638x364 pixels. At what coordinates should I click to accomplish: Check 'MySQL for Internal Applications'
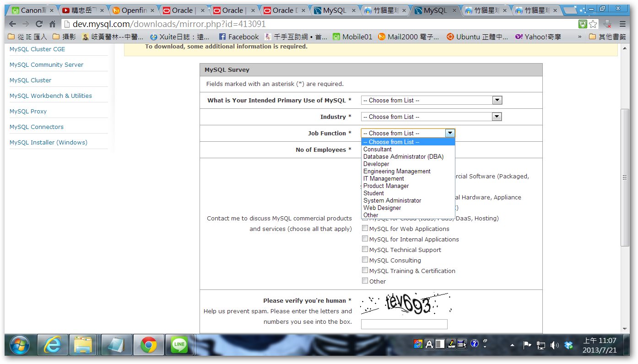point(365,239)
